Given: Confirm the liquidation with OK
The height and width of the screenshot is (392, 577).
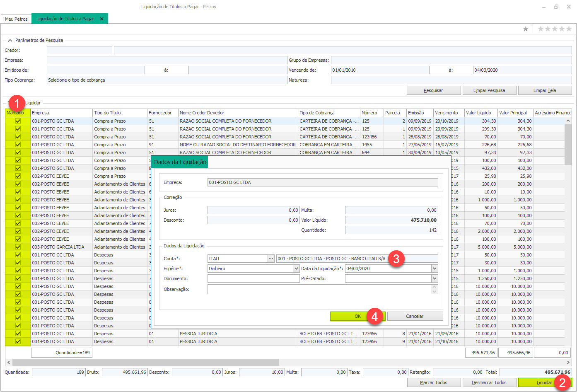Looking at the screenshot, I should pyautogui.click(x=358, y=316).
